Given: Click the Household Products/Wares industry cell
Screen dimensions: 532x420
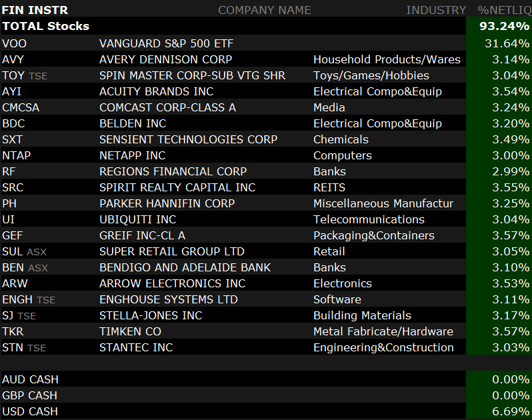Looking at the screenshot, I should [x=387, y=59].
